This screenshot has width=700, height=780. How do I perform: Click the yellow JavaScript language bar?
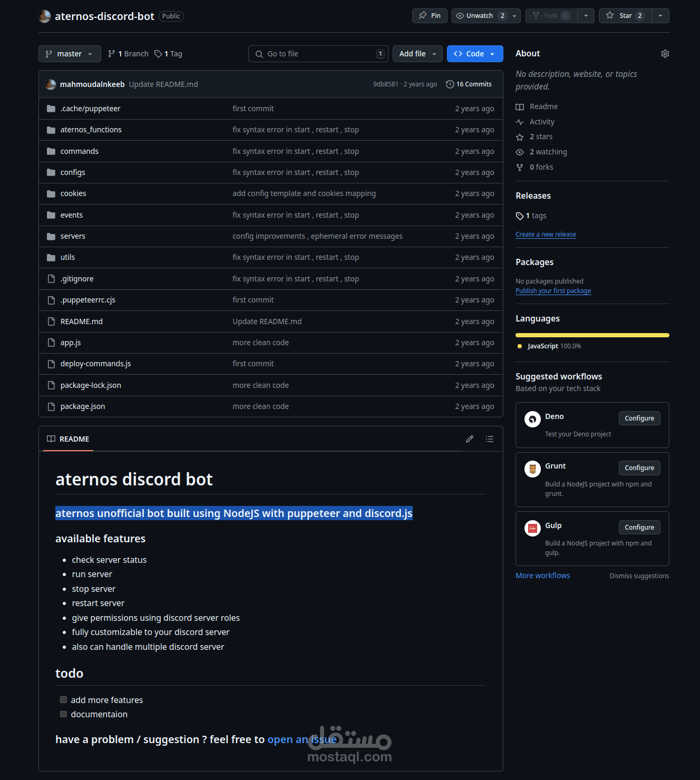point(592,335)
